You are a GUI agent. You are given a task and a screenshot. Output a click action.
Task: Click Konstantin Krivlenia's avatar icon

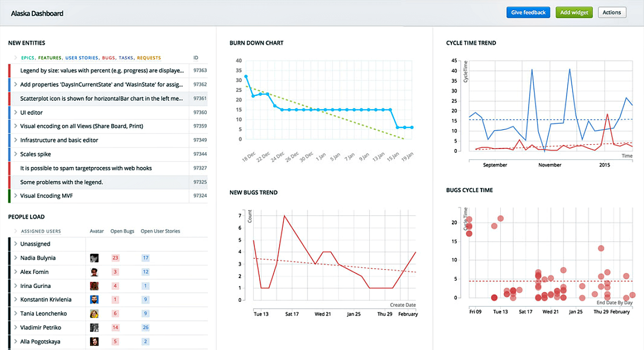94,300
